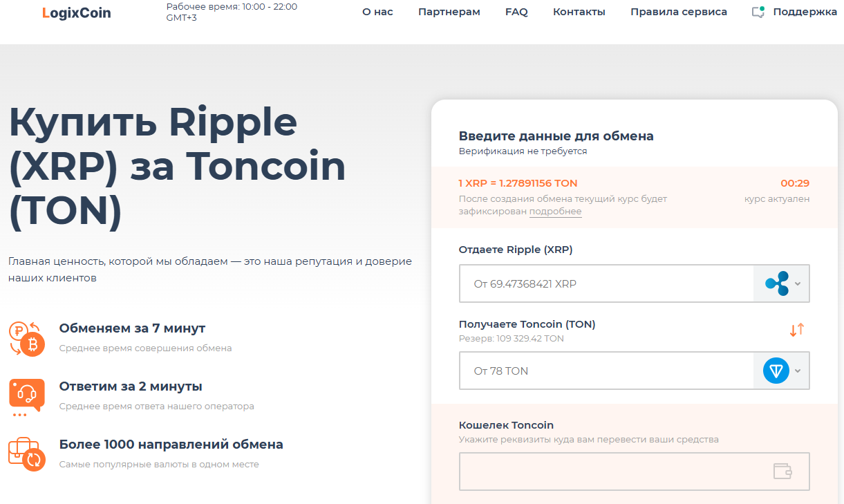
Task: Click the 'Контакты' navigation entry
Action: (579, 11)
